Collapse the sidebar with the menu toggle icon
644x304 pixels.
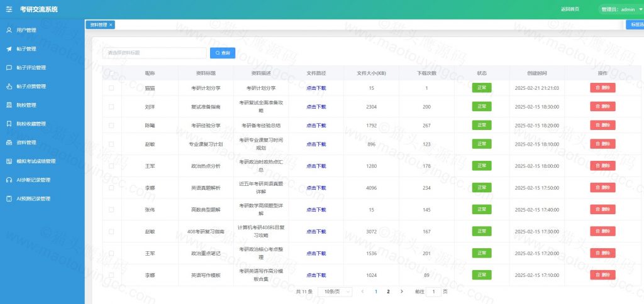(x=9, y=9)
